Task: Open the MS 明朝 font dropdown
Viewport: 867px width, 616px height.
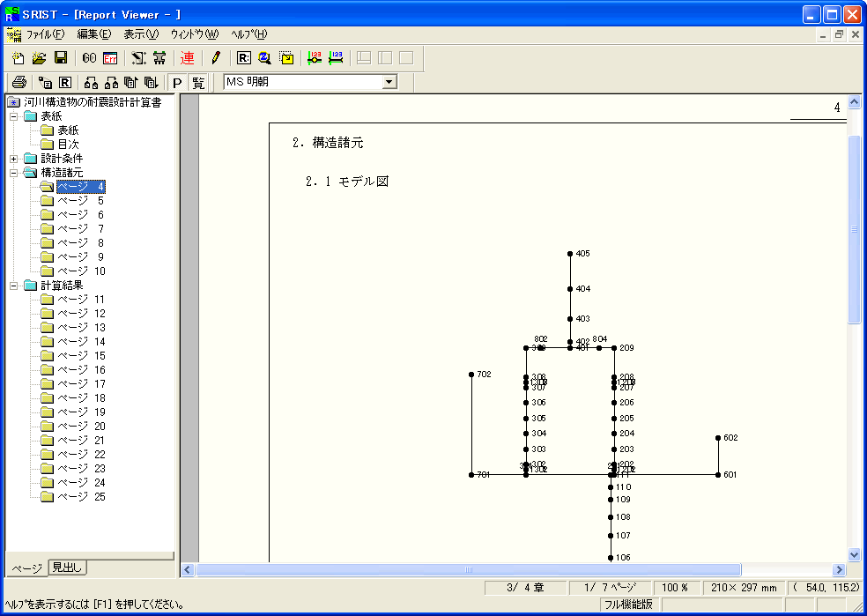Action: click(x=388, y=81)
